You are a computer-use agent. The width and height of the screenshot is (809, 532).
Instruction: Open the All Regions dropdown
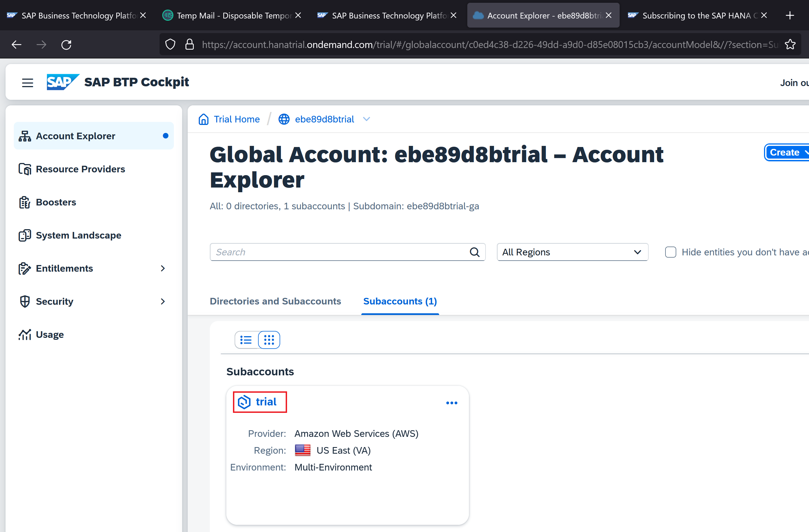(572, 252)
